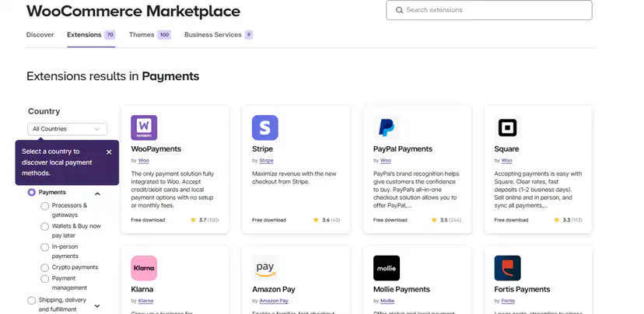Click the Extensions count badge 70
Image resolution: width=644 pixels, height=314 pixels.
[x=110, y=35]
